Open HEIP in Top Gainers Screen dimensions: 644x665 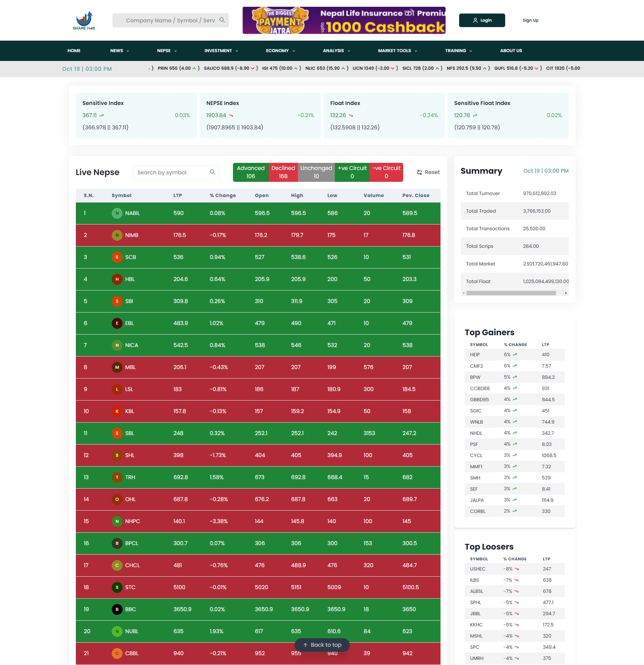[475, 355]
